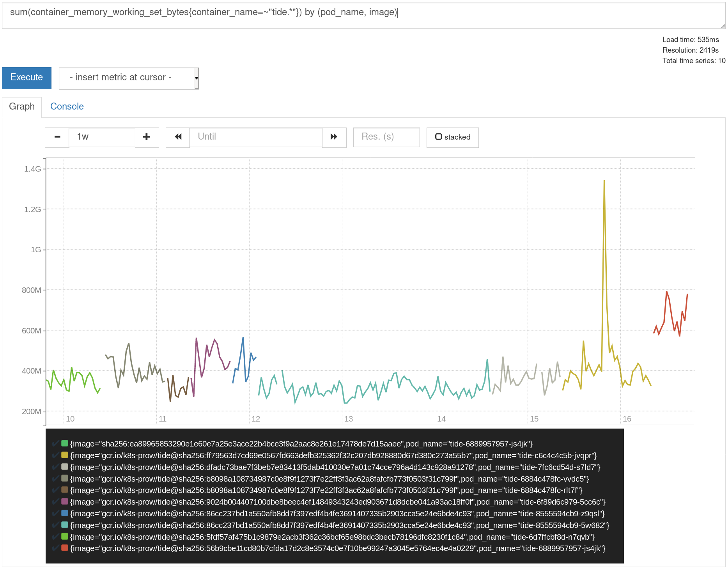Toggle series checkmark for pod tide-c6c4c4c5b-jvqpr

(x=56, y=455)
